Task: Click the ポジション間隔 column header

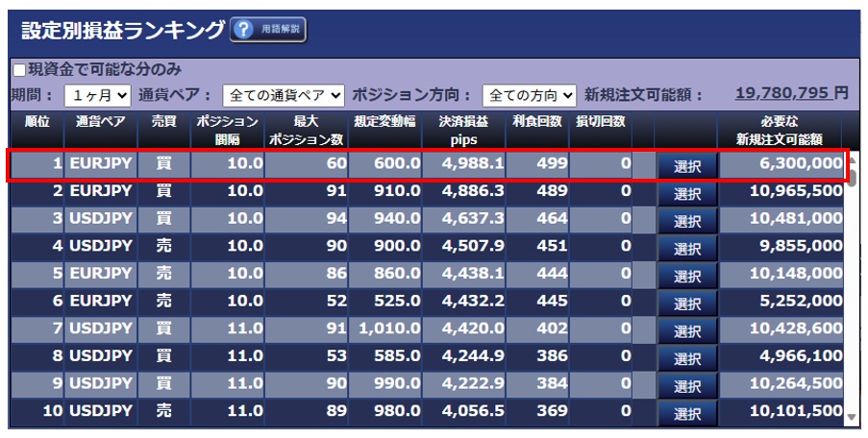Action: click(228, 130)
